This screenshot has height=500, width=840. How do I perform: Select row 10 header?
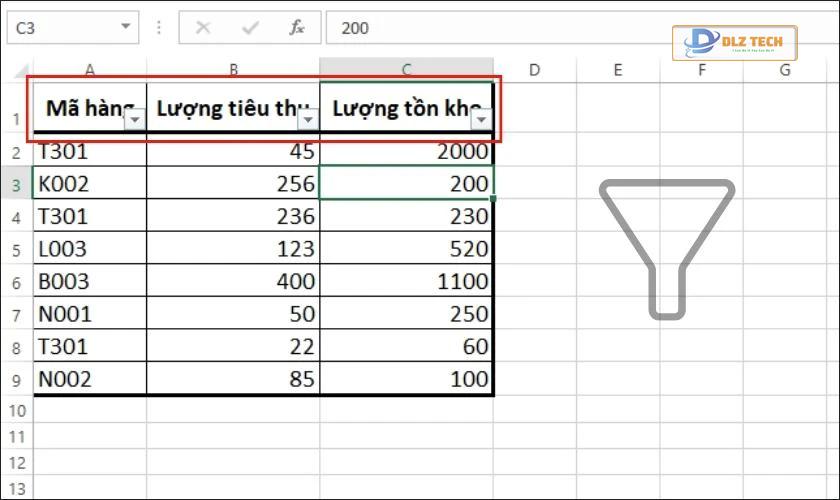click(x=17, y=410)
